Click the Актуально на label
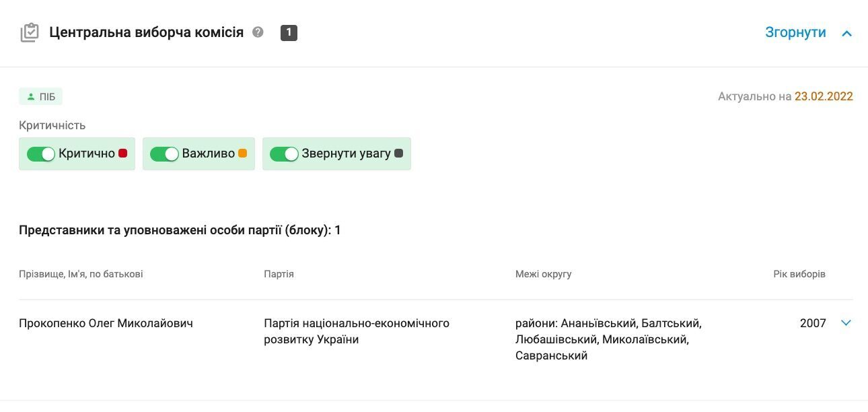The height and width of the screenshot is (412, 868). click(x=754, y=96)
